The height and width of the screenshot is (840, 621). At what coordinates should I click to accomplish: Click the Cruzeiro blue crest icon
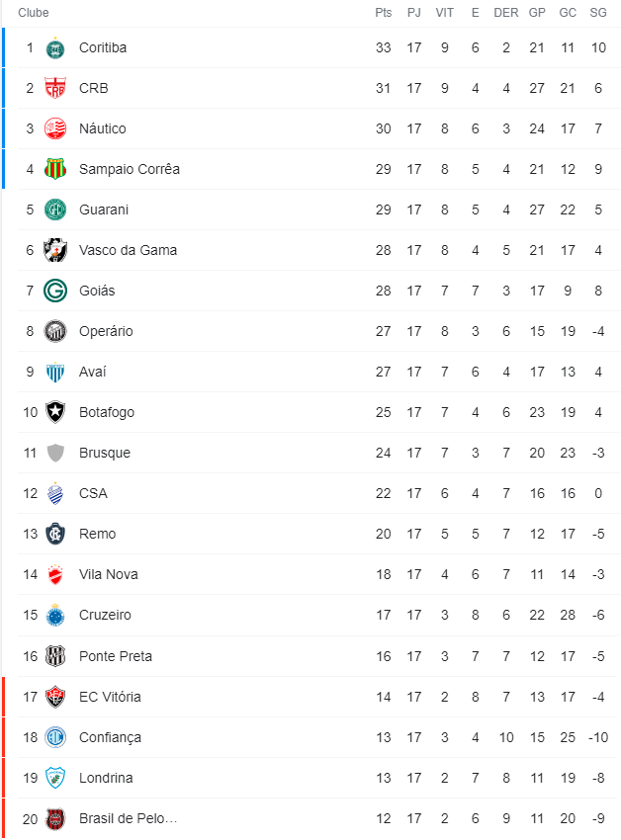pyautogui.click(x=55, y=615)
